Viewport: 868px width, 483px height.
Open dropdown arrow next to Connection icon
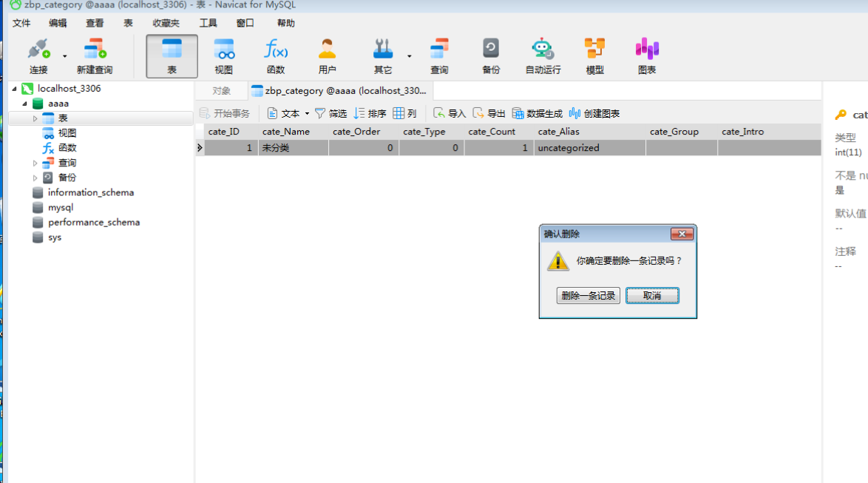click(x=65, y=56)
